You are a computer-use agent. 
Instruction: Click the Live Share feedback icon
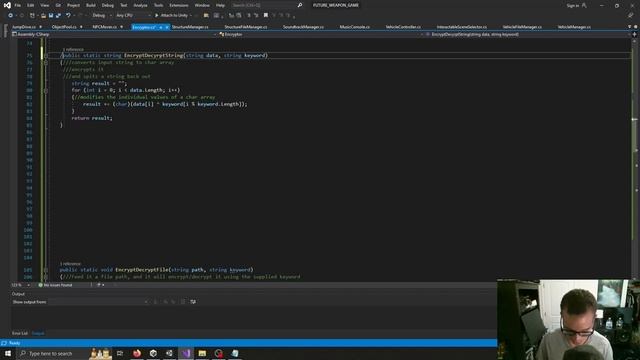(x=630, y=16)
